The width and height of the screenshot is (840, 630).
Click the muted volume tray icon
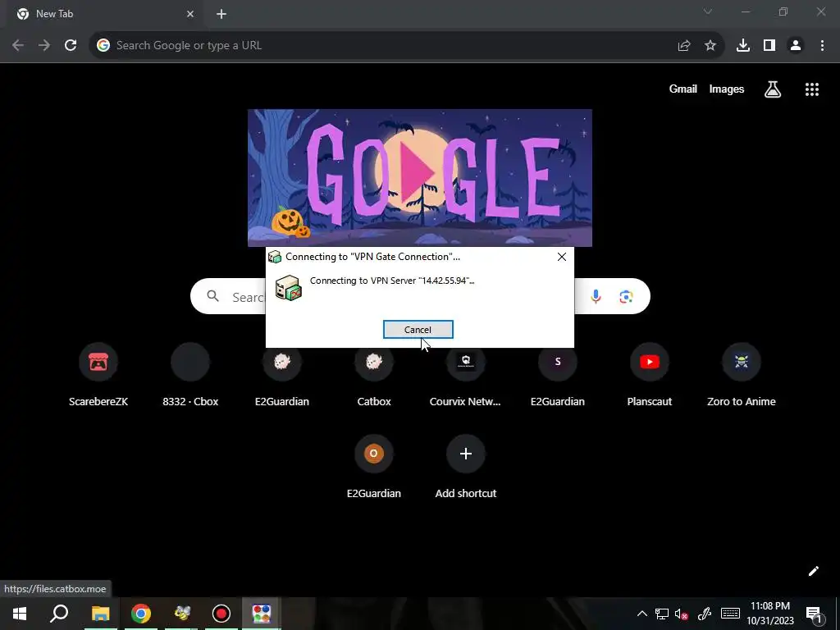682,614
